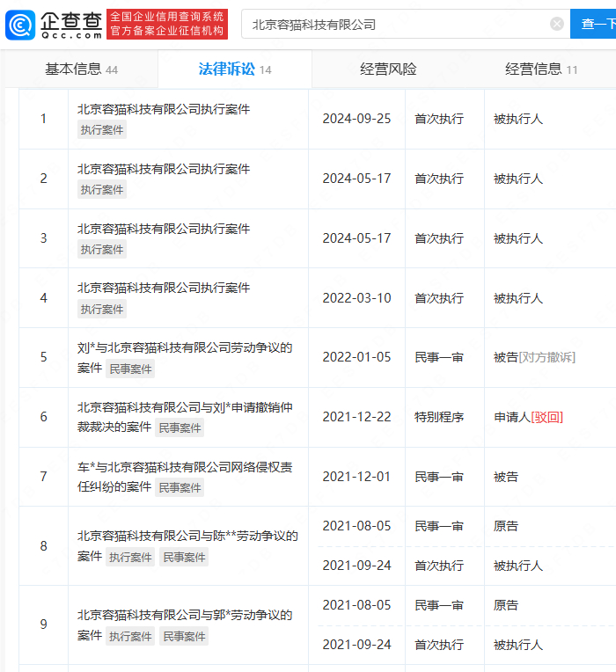The height and width of the screenshot is (672, 616).
Task: Select the date 2024-09-25
Action: [356, 119]
